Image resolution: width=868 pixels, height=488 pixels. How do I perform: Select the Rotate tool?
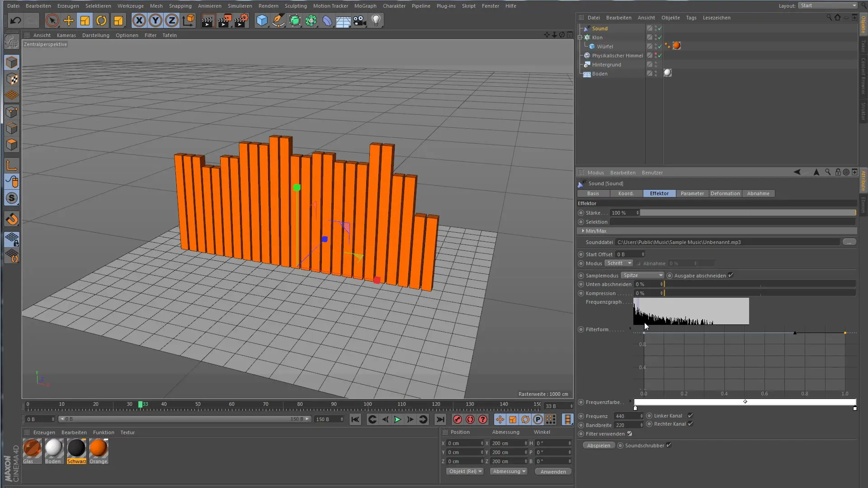pos(101,20)
